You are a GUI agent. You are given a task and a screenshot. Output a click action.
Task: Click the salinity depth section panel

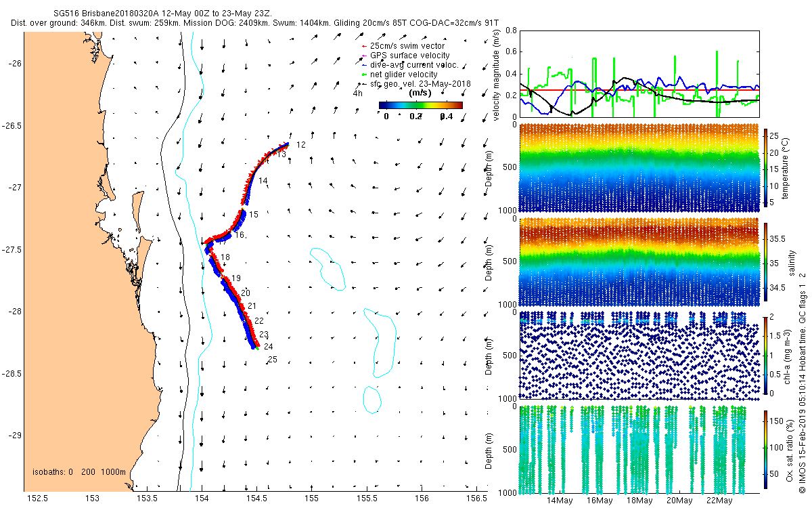(x=639, y=262)
